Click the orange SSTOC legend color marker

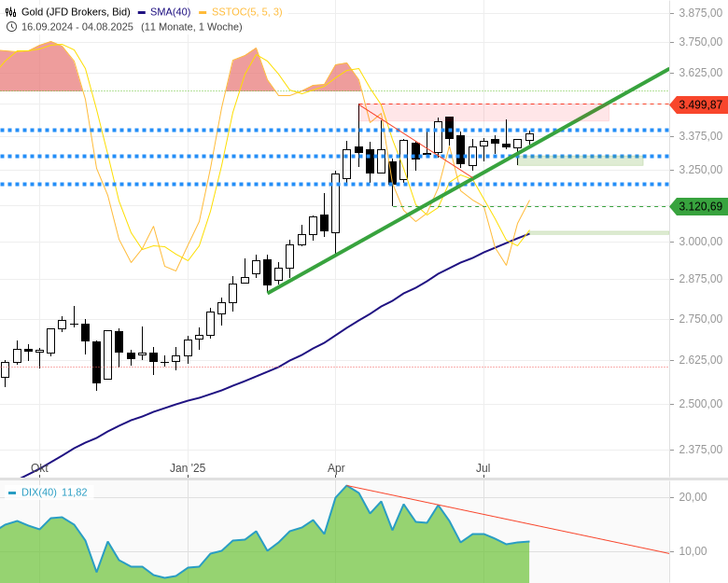coord(203,12)
